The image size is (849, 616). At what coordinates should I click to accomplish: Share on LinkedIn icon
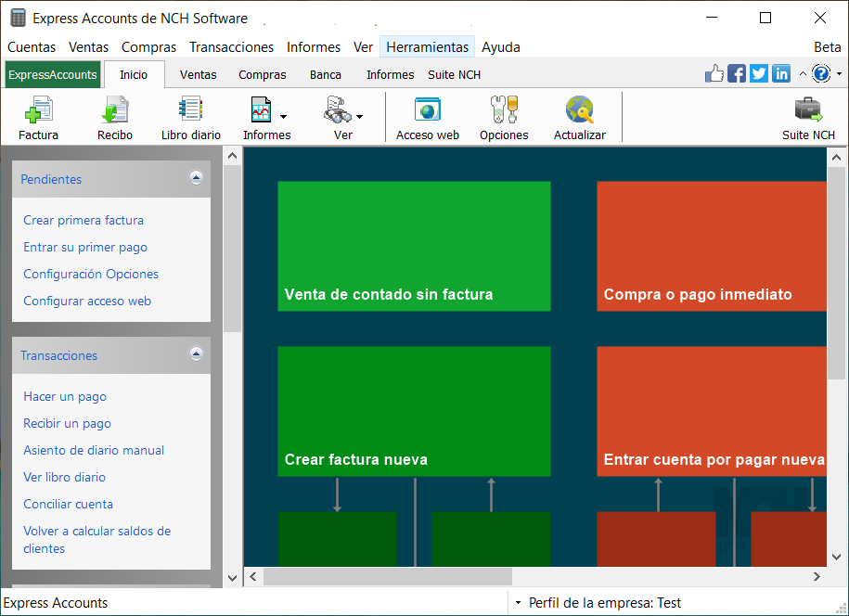[x=780, y=73]
